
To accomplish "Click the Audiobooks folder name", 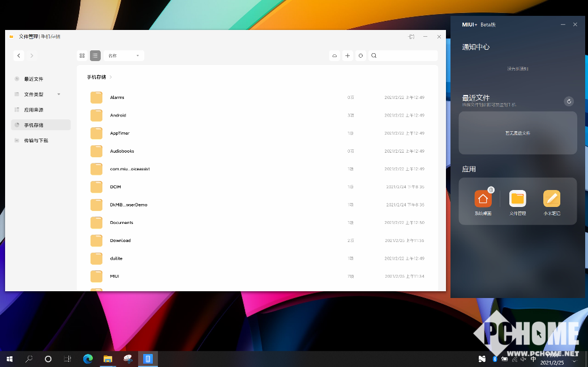I will [x=122, y=151].
